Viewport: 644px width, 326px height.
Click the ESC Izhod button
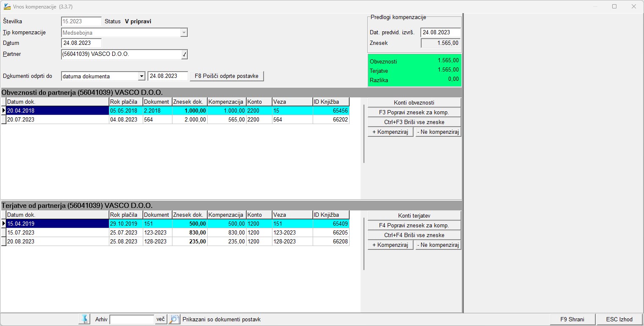tap(619, 320)
